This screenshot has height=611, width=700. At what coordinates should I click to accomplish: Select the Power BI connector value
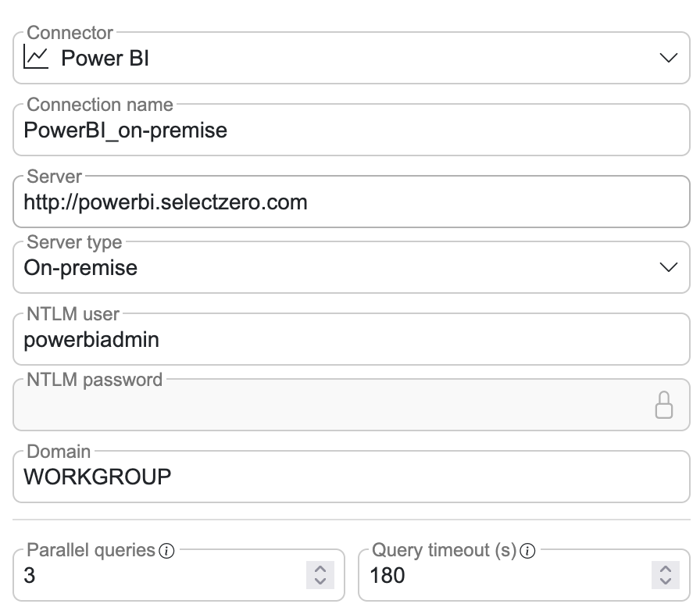(x=105, y=58)
